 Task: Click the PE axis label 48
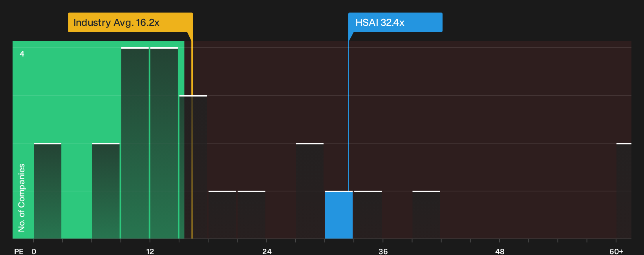499,251
